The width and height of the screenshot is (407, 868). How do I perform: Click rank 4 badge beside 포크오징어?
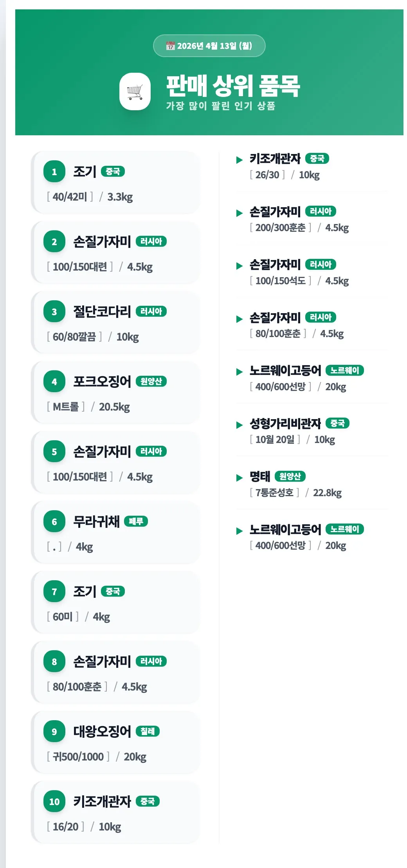click(54, 382)
